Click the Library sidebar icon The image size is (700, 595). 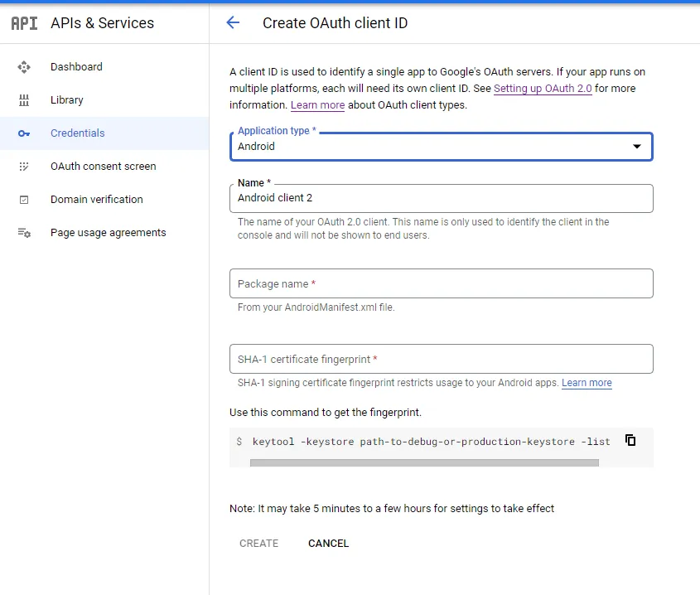pos(24,100)
